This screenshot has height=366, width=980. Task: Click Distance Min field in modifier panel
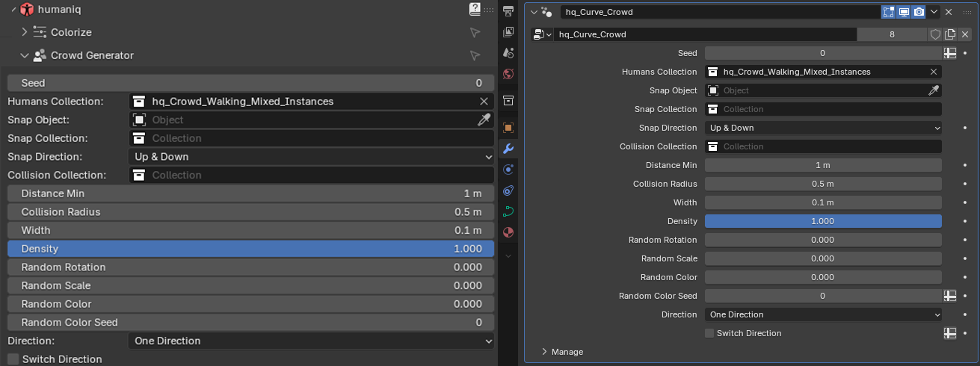pyautogui.click(x=823, y=165)
